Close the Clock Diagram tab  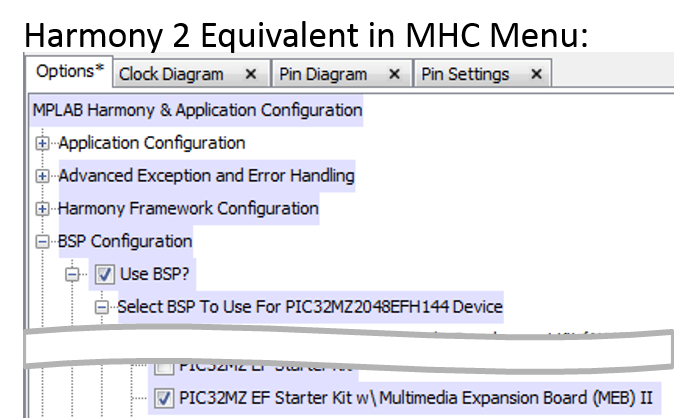pyautogui.click(x=251, y=74)
